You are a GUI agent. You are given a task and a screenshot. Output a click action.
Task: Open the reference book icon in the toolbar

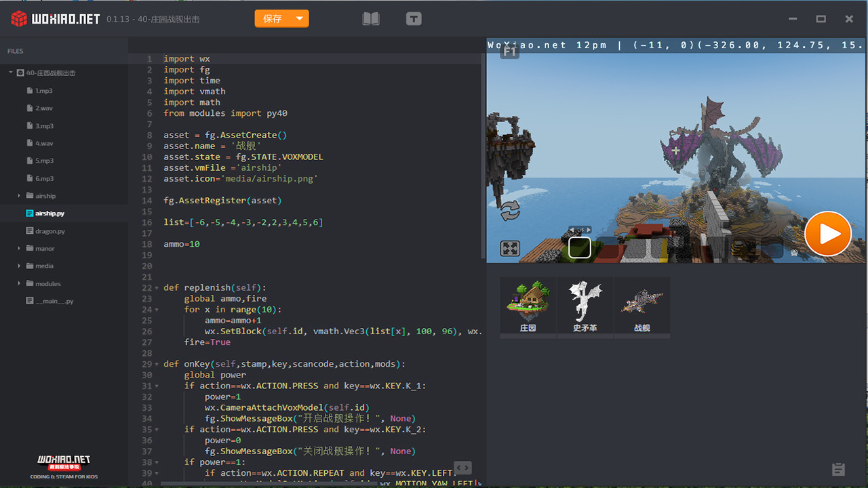[370, 19]
